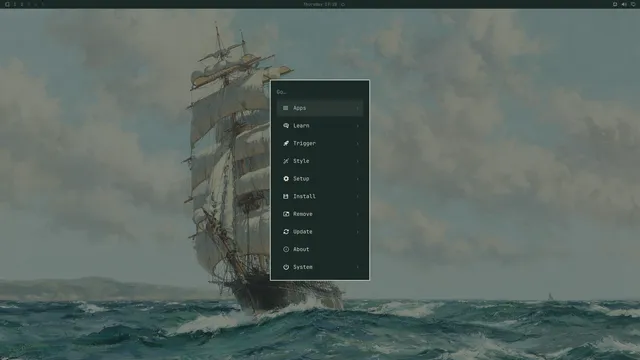
Task: Click the System power icon
Action: [286, 267]
